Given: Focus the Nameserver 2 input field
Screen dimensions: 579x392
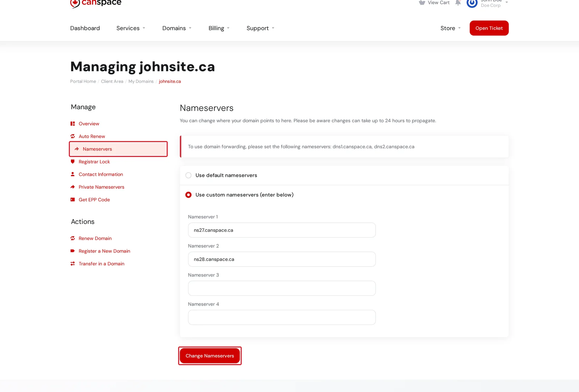Looking at the screenshot, I should (x=282, y=259).
